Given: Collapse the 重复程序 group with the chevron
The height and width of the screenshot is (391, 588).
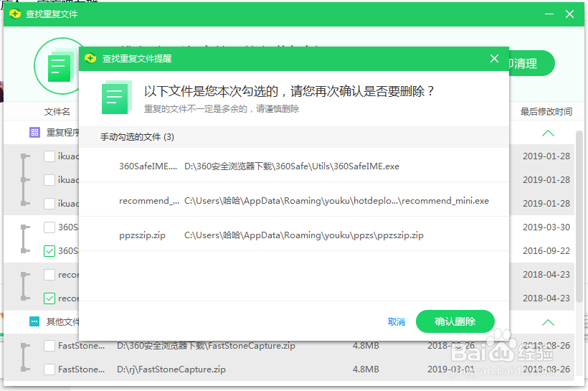Looking at the screenshot, I should 548,133.
